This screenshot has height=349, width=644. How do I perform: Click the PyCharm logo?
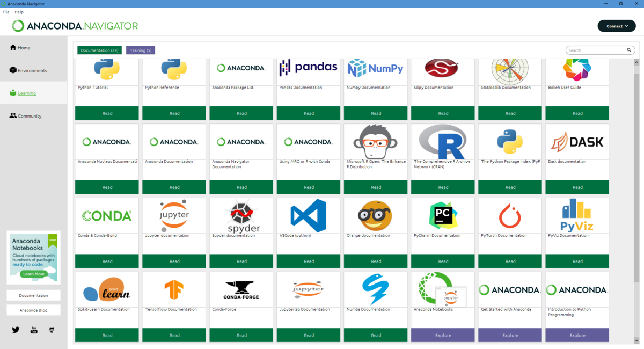[x=443, y=216]
